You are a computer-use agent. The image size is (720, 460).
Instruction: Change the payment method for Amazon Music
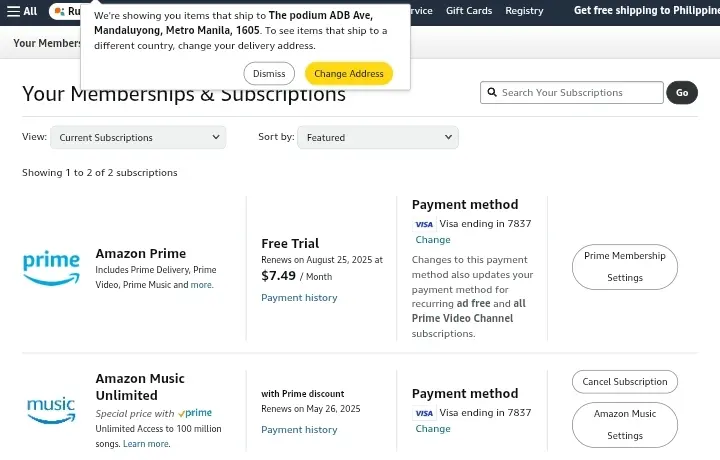pyautogui.click(x=433, y=429)
